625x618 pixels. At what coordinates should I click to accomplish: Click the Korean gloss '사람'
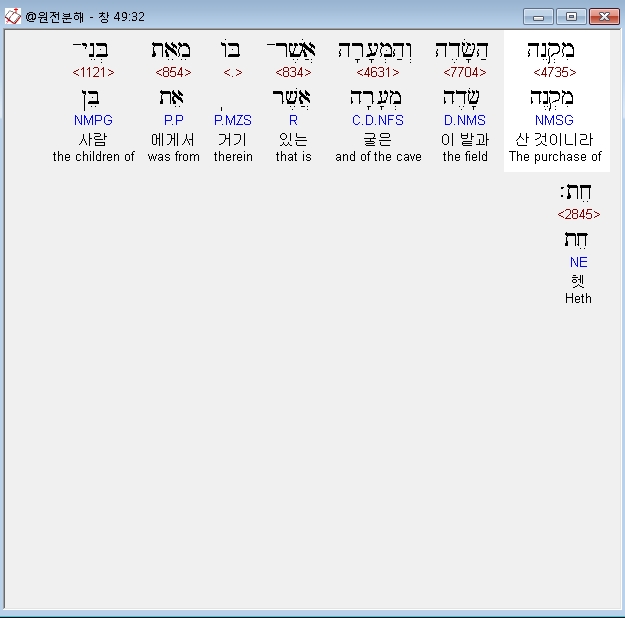pyautogui.click(x=93, y=140)
